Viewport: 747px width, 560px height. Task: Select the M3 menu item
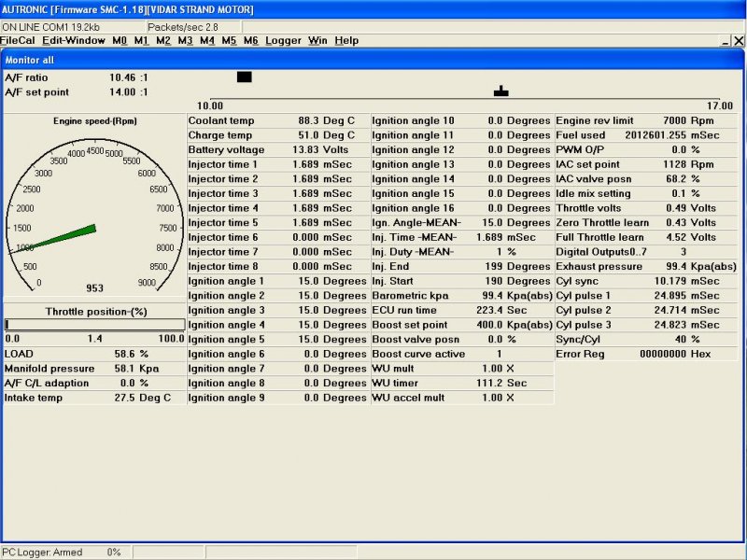(x=185, y=41)
